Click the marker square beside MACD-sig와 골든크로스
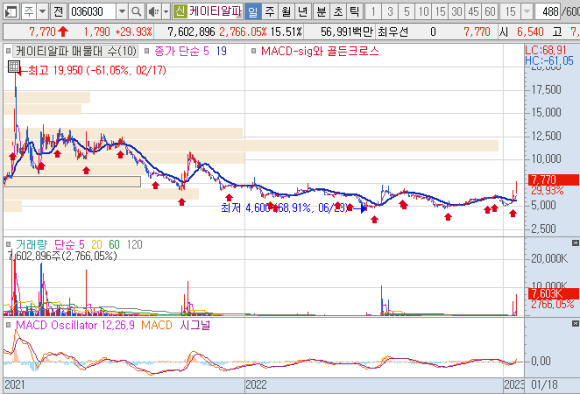580x394 pixels. point(253,51)
